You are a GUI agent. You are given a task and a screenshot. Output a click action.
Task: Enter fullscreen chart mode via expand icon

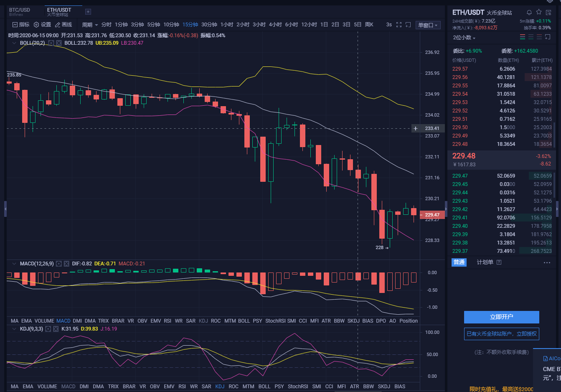pos(399,25)
